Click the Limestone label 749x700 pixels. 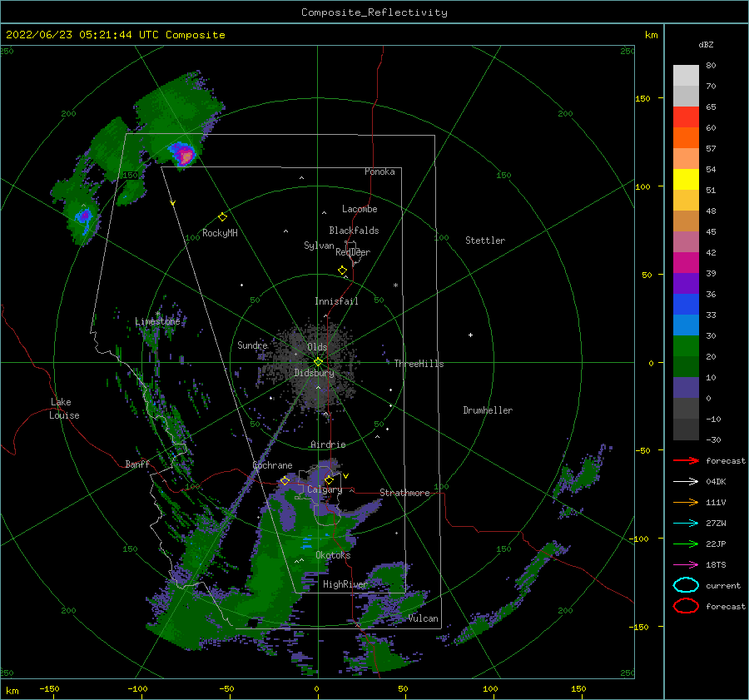[157, 321]
